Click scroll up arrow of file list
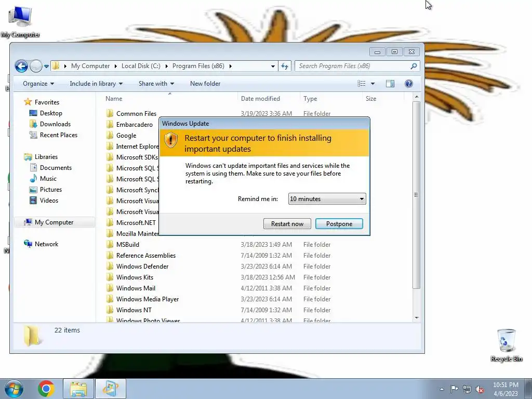The height and width of the screenshot is (399, 532). (x=416, y=97)
